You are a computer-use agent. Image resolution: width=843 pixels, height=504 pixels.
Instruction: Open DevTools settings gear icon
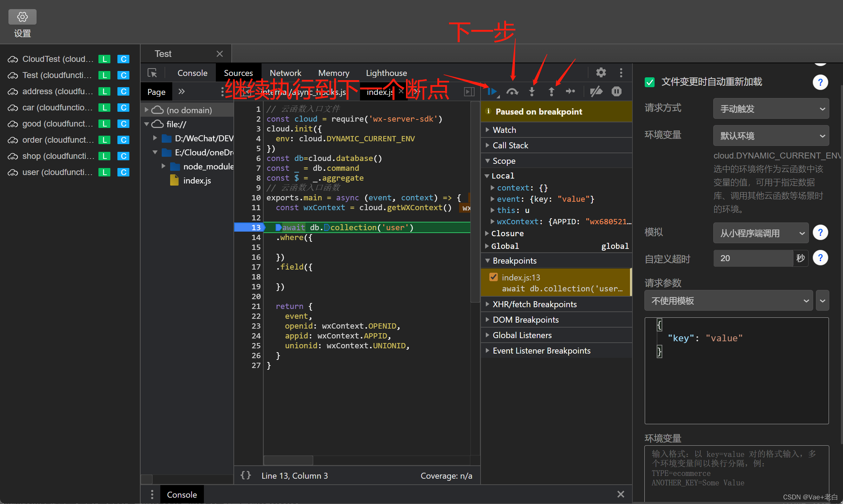tap(601, 73)
